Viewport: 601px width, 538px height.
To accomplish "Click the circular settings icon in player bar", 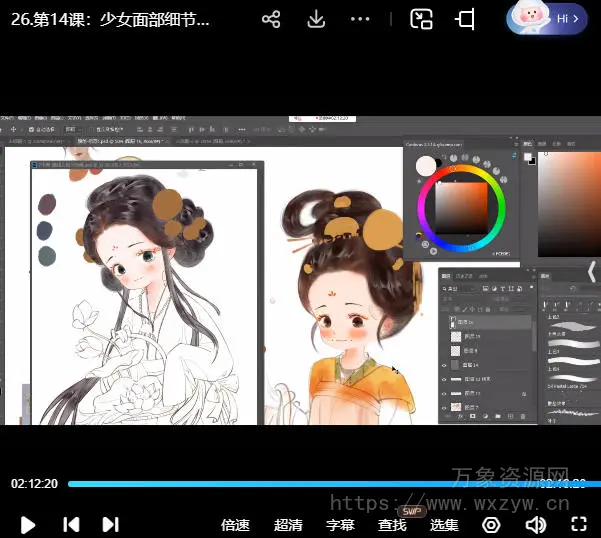I will point(491,524).
